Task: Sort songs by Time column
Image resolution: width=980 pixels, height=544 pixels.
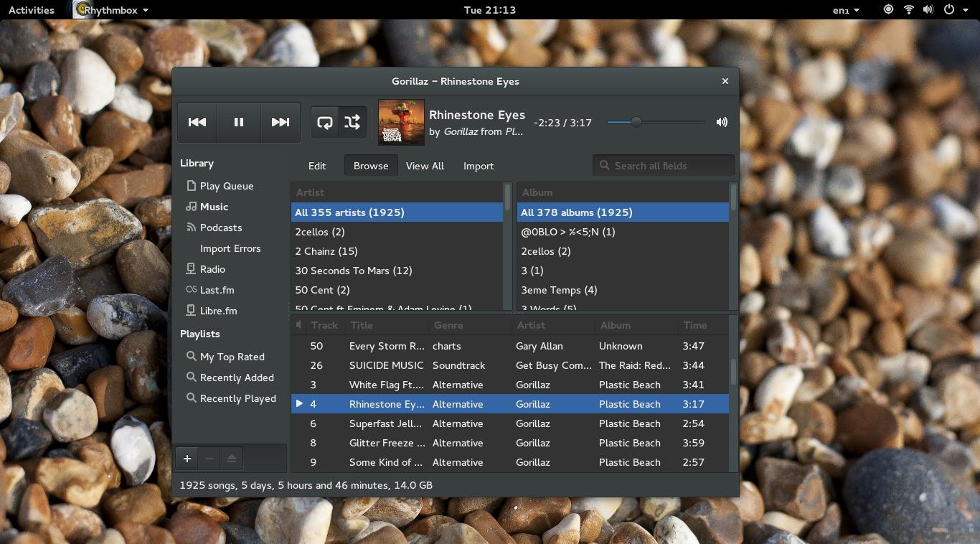Action: pos(703,325)
